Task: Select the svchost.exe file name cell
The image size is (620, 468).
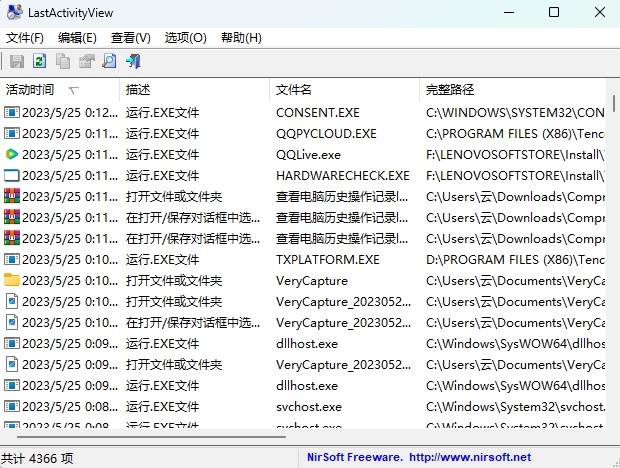Action: tap(309, 407)
